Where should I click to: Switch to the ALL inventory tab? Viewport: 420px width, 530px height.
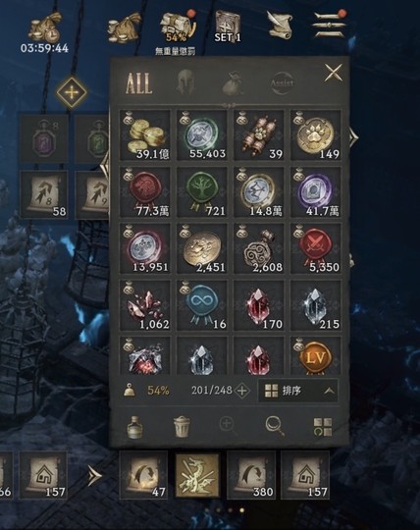[x=139, y=83]
